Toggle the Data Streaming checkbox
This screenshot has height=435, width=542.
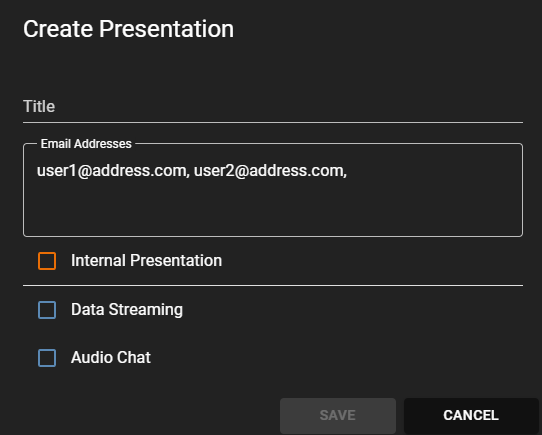(x=47, y=309)
